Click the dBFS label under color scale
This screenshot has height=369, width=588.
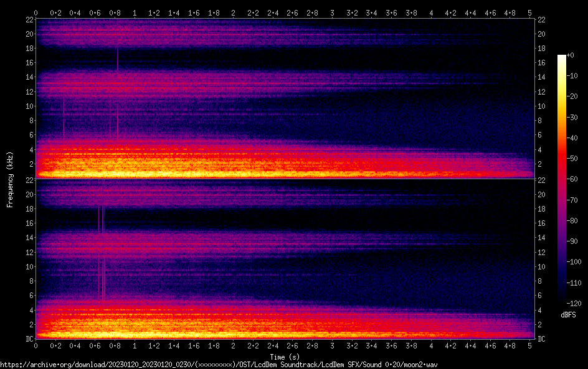pyautogui.click(x=568, y=315)
